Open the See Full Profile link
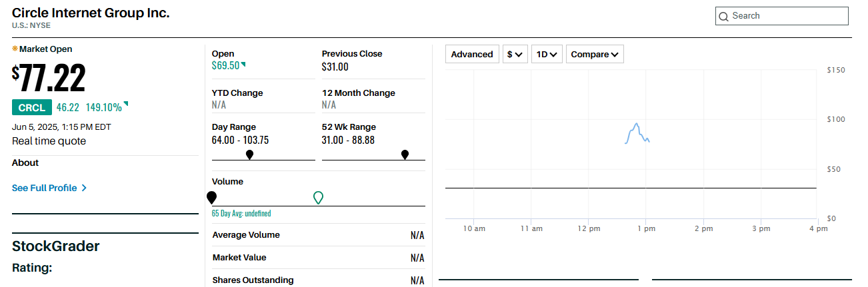868x287 pixels. pos(45,188)
